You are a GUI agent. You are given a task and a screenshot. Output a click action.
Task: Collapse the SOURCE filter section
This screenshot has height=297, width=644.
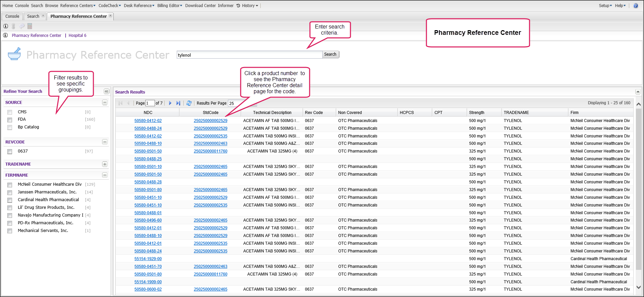(x=105, y=103)
